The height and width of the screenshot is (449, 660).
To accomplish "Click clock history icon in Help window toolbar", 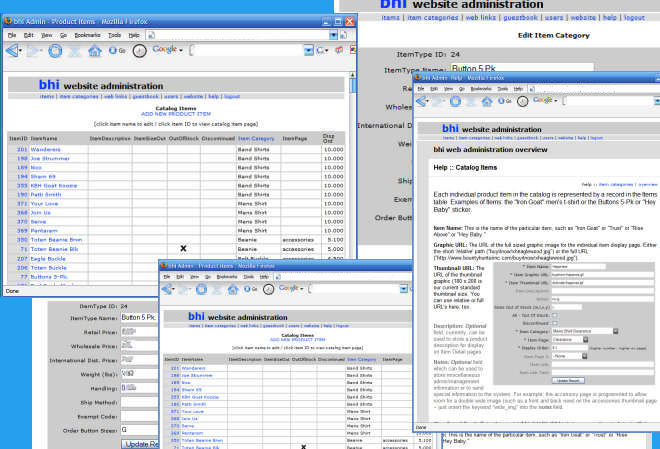I will pyautogui.click(x=522, y=101).
